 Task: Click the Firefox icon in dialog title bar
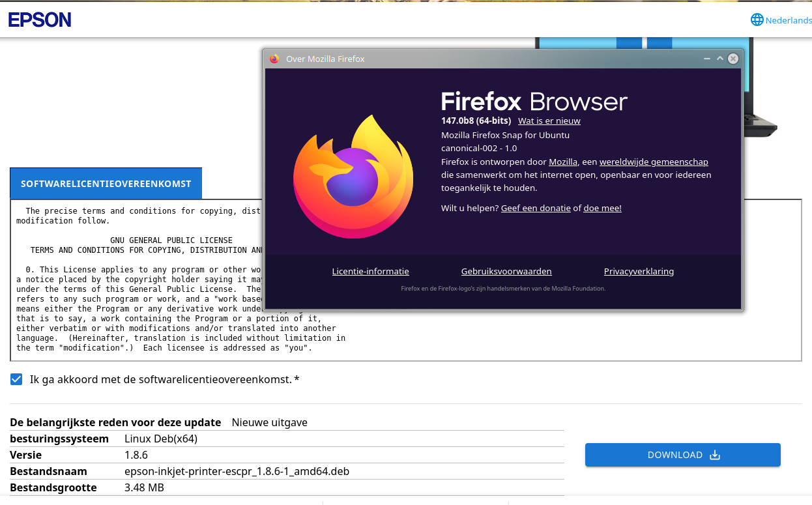pos(274,59)
